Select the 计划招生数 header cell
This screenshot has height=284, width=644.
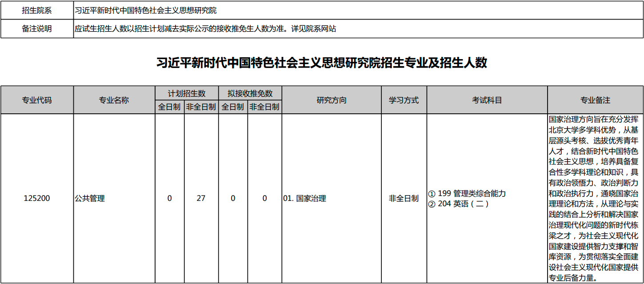tap(186, 93)
